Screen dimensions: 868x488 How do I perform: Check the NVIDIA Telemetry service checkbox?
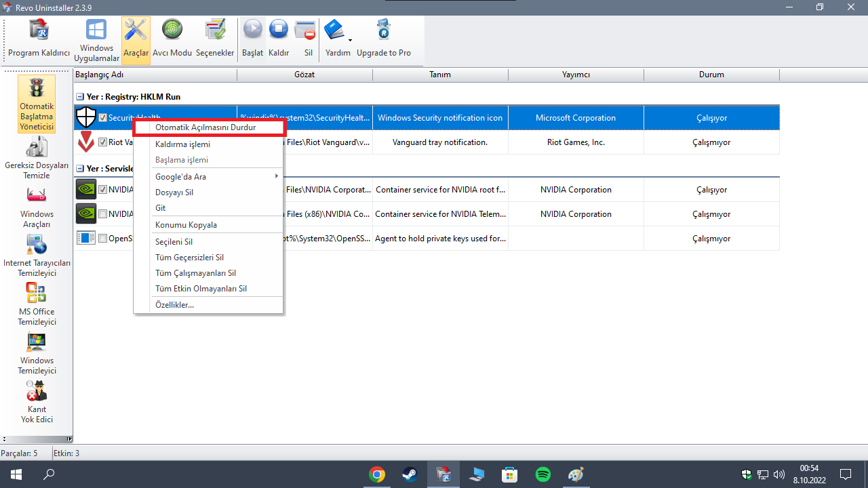coord(103,214)
